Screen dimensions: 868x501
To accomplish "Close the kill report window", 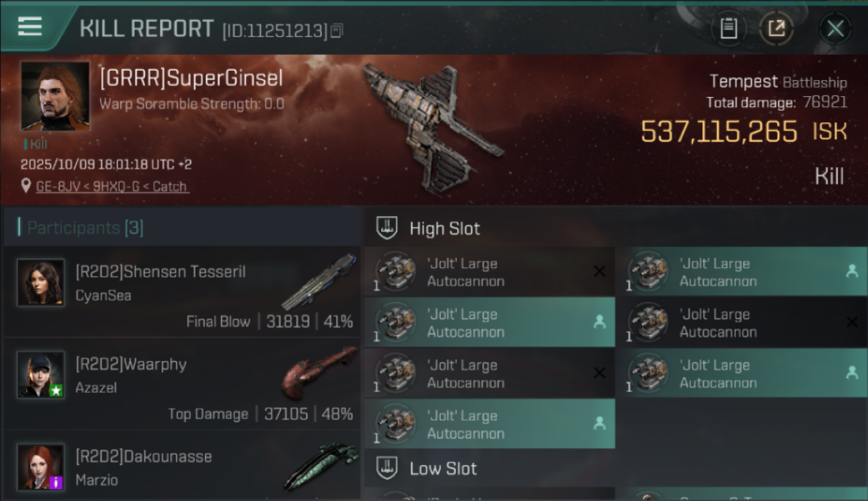I will (835, 28).
